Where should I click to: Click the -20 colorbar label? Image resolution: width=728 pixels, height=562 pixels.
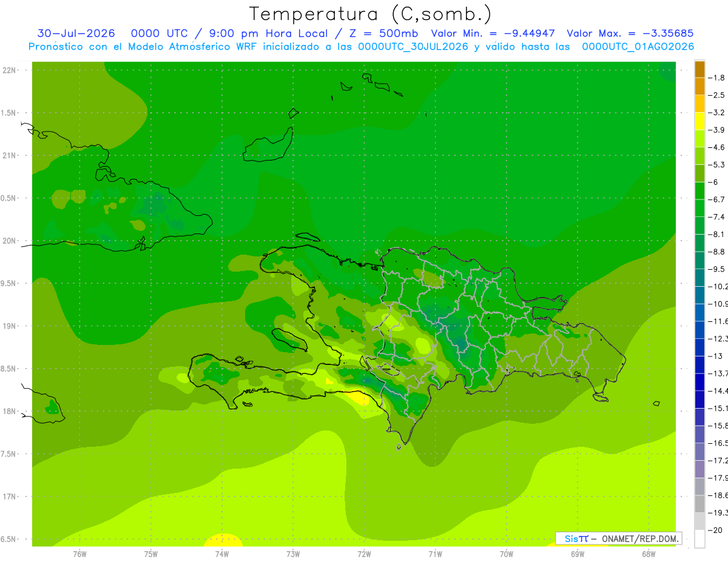pos(715,530)
